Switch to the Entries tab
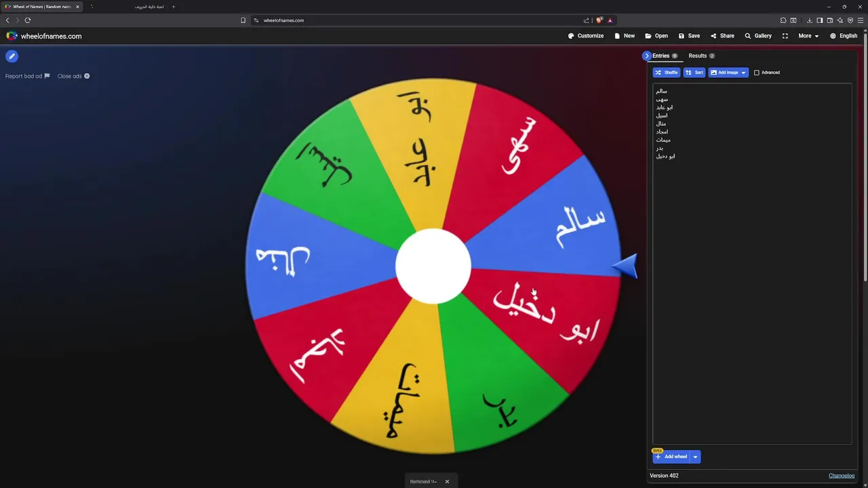 pyautogui.click(x=665, y=56)
